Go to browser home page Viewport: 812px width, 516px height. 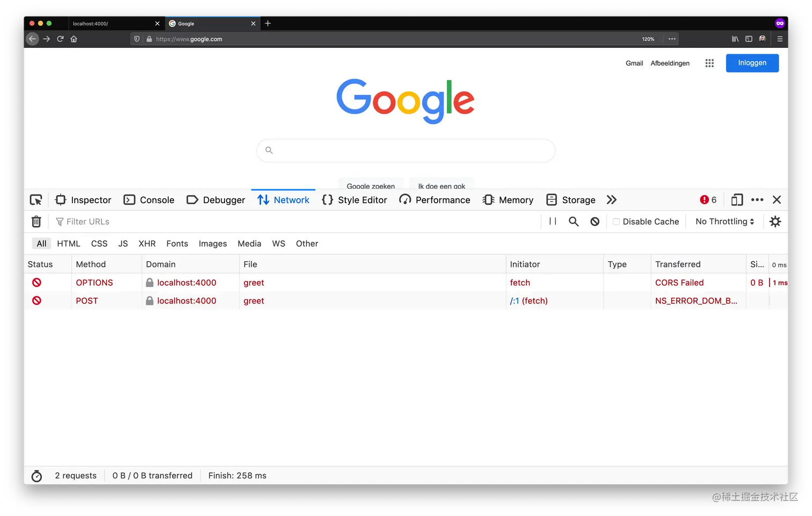click(x=74, y=39)
